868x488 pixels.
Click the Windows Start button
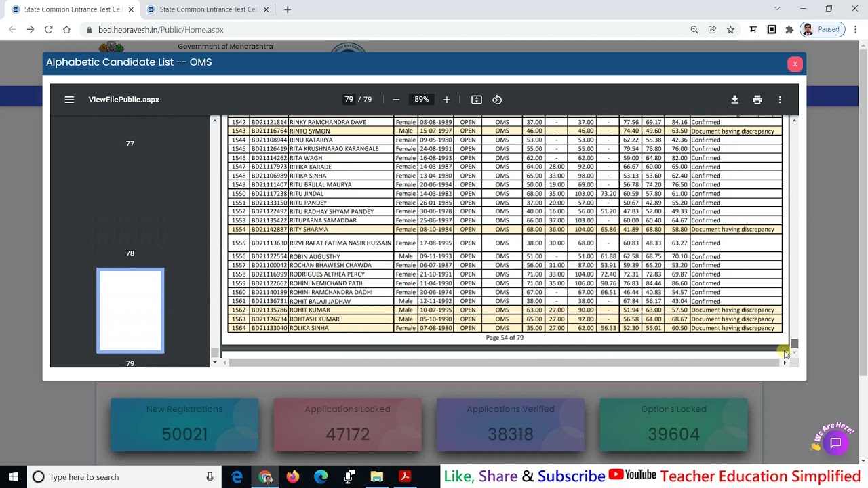14,477
